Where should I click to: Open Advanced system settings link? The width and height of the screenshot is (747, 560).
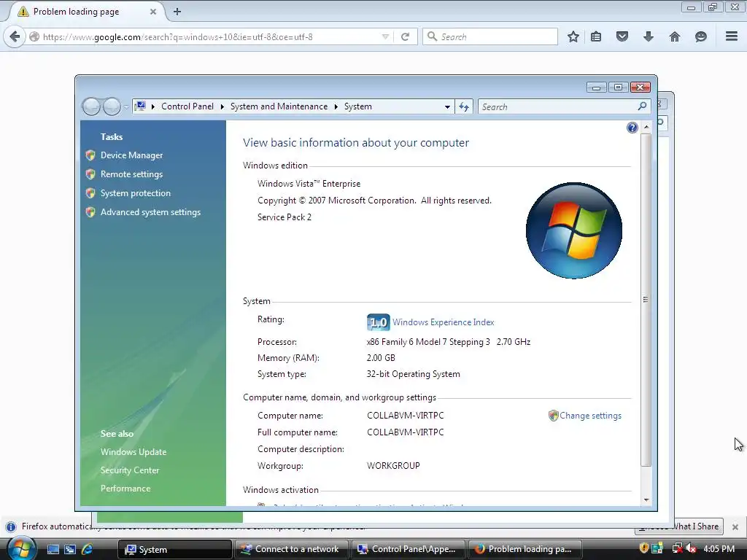coord(150,212)
